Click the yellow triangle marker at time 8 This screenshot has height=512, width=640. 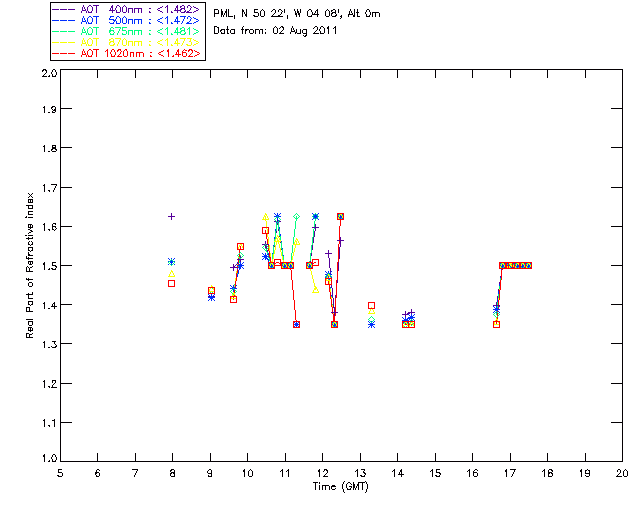172,274
